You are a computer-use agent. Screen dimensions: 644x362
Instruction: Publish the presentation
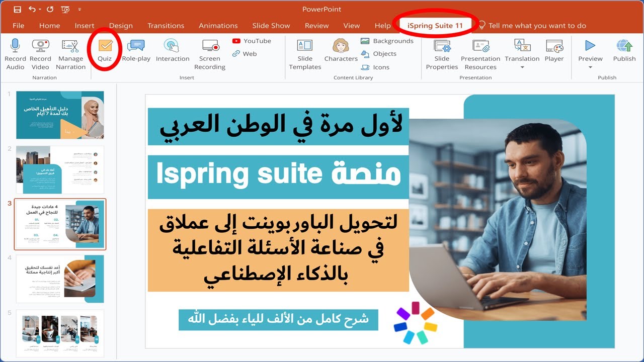624,50
